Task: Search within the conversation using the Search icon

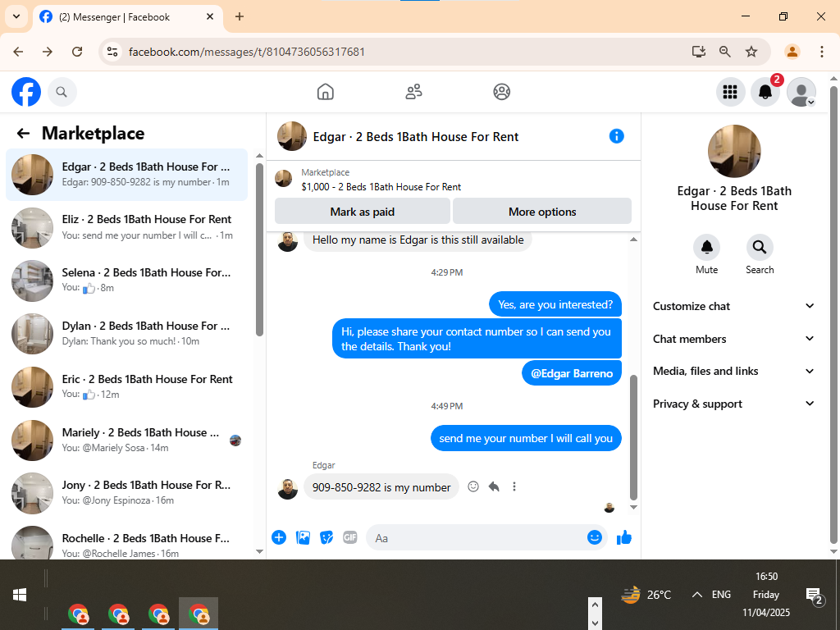Action: pyautogui.click(x=759, y=247)
